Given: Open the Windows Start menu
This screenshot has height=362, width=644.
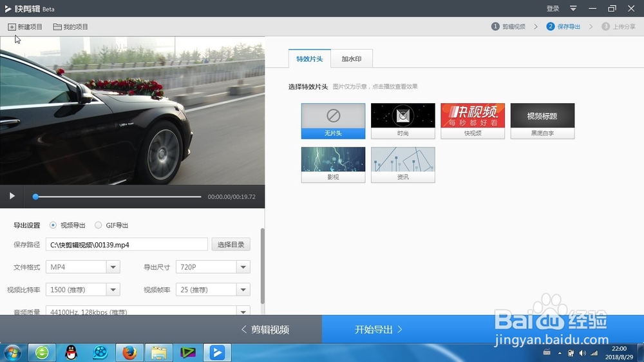Looking at the screenshot, I should 12,353.
